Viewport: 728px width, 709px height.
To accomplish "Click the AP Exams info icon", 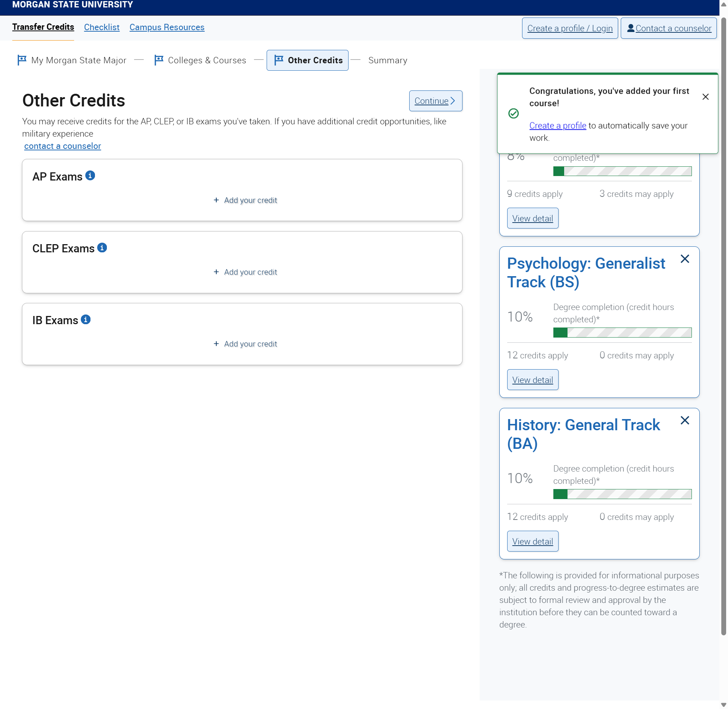I will click(x=90, y=176).
